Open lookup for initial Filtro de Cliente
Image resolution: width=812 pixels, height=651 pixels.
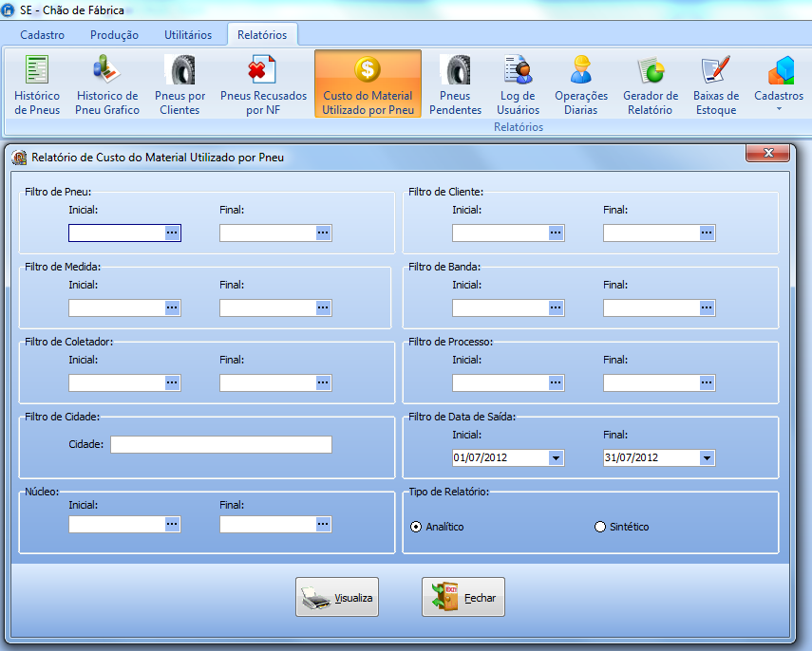coord(556,233)
